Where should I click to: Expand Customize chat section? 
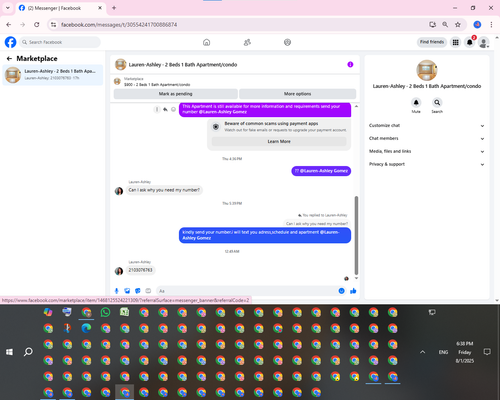tap(426, 126)
